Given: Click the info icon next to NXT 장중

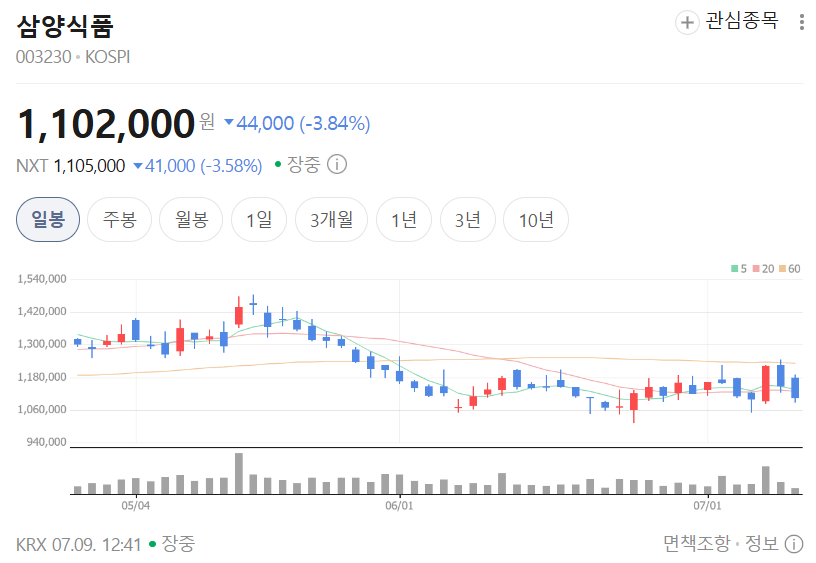Looking at the screenshot, I should 337,164.
